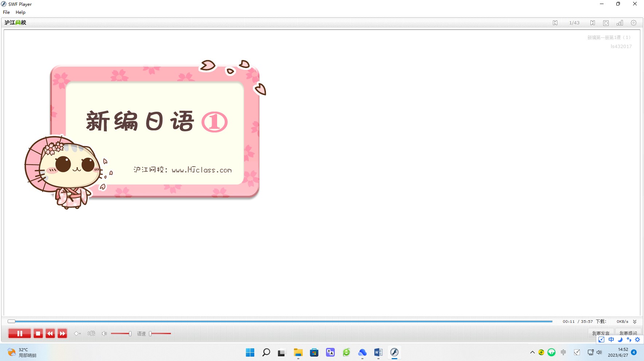Click the bar chart signal icon

click(x=620, y=23)
